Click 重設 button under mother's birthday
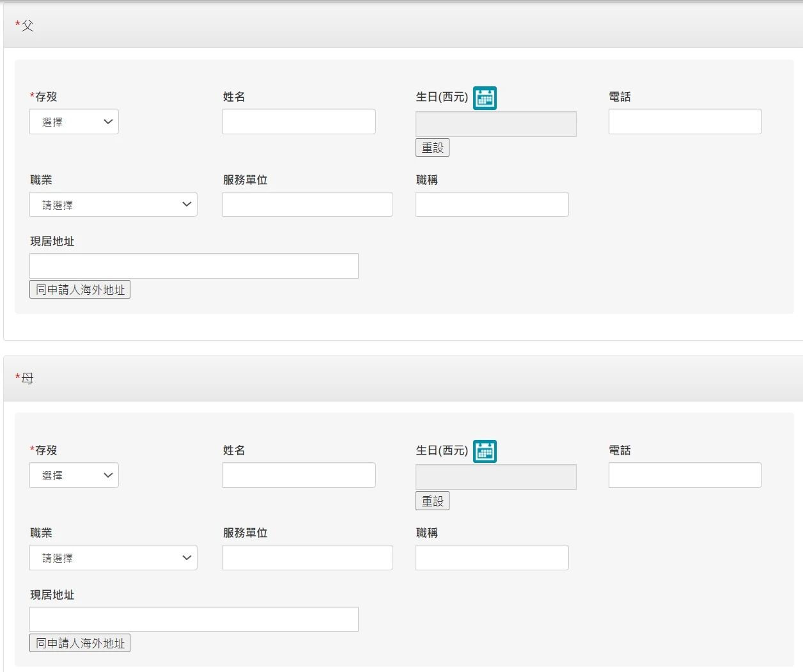This screenshot has width=803, height=672. (432, 501)
